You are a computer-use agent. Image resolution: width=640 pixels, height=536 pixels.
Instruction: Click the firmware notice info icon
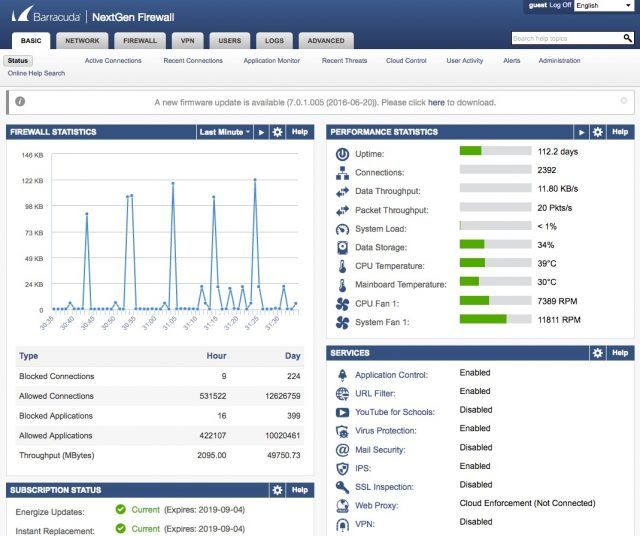(x=20, y=101)
